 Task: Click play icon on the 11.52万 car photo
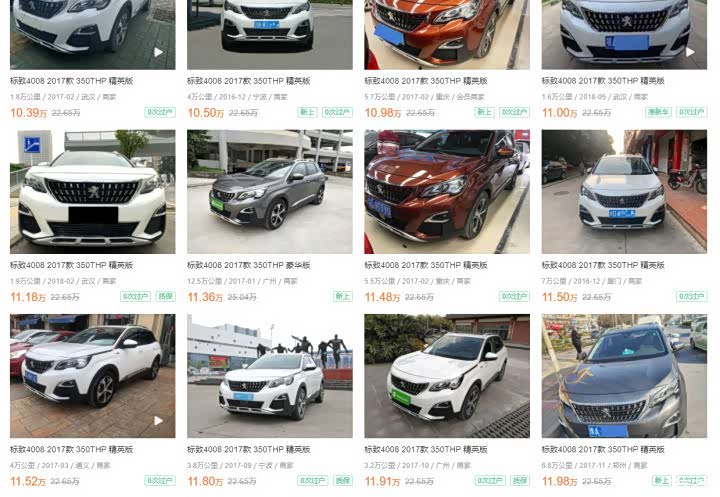pos(158,420)
